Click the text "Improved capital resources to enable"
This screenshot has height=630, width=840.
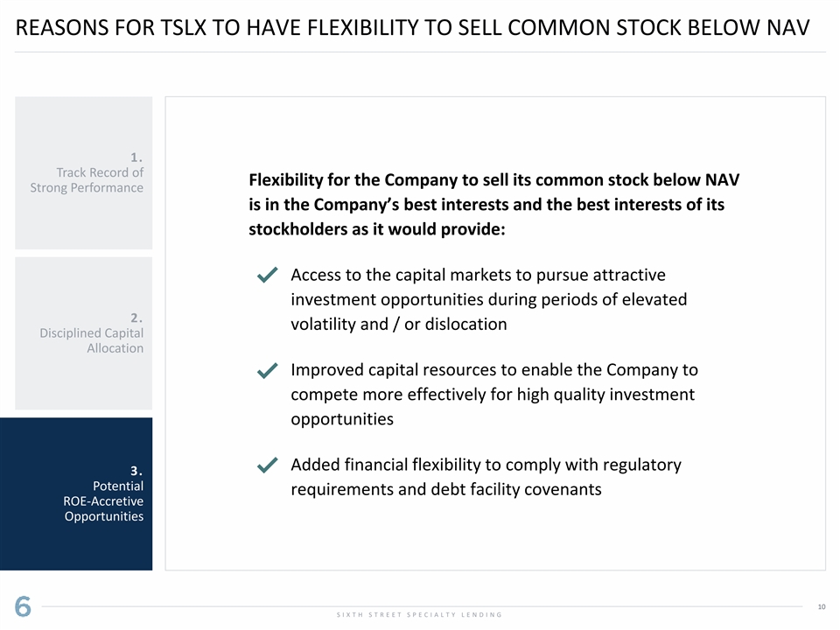pos(493,370)
